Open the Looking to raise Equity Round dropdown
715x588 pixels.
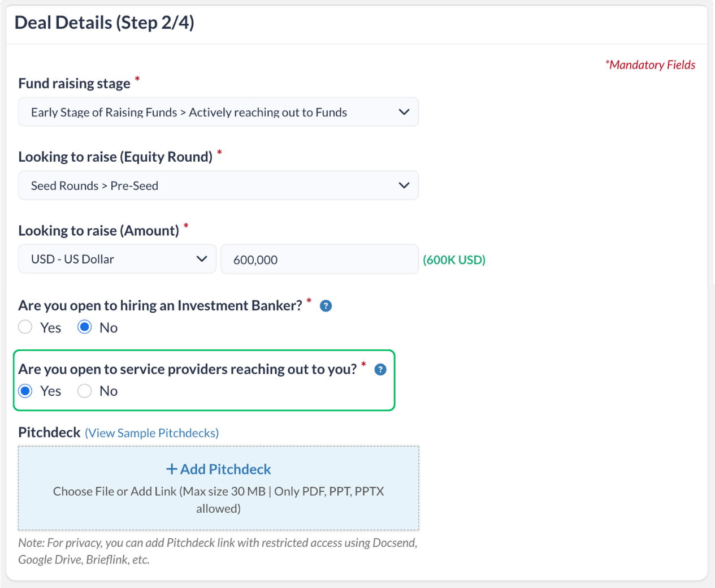(x=218, y=185)
